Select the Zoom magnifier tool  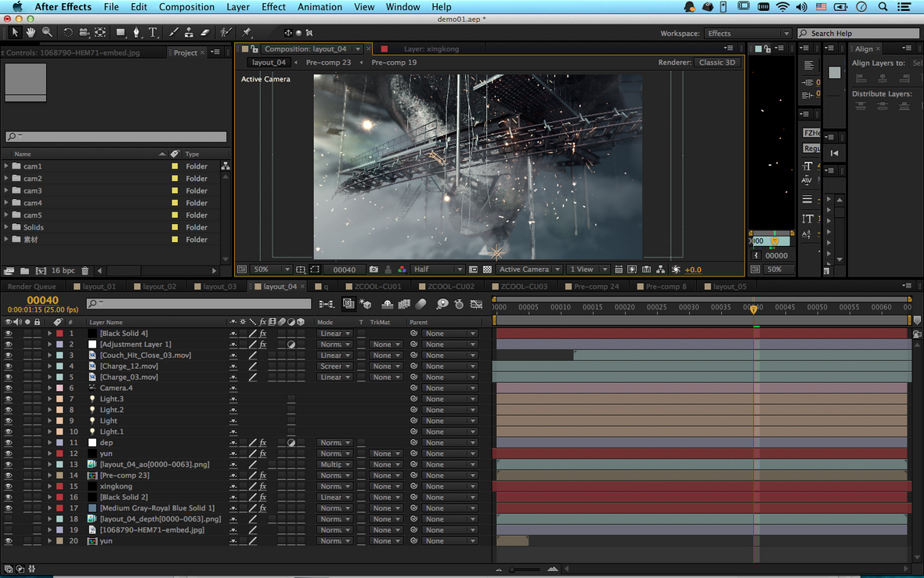click(x=48, y=32)
